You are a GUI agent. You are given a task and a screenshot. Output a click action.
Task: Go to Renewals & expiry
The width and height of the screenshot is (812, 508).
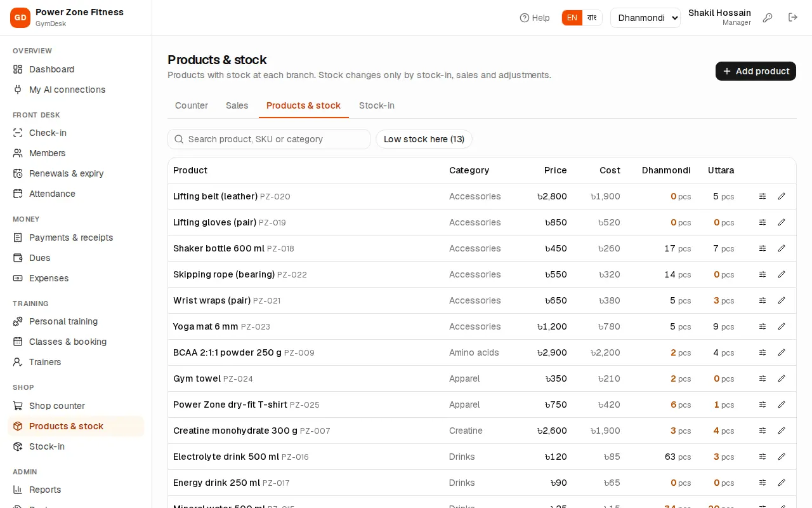click(x=76, y=173)
